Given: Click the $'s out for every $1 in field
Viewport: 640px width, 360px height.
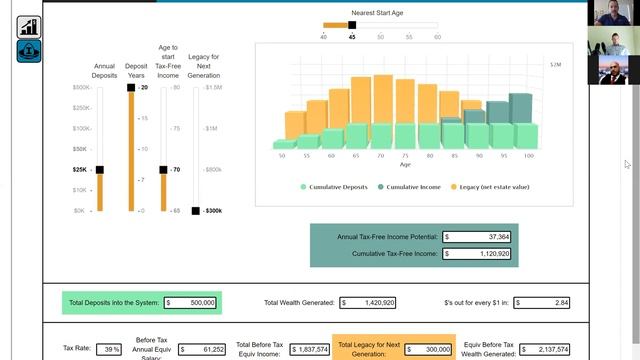Looking at the screenshot, I should pos(541,303).
